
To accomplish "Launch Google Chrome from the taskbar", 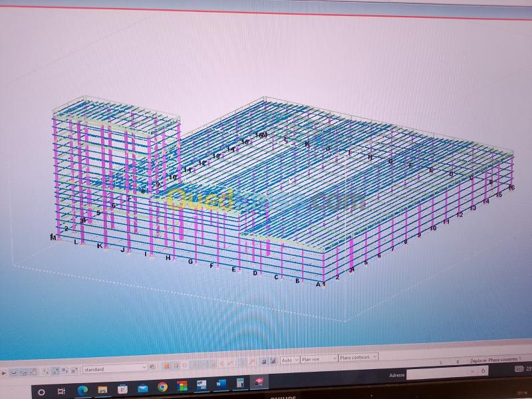I will 162,387.
